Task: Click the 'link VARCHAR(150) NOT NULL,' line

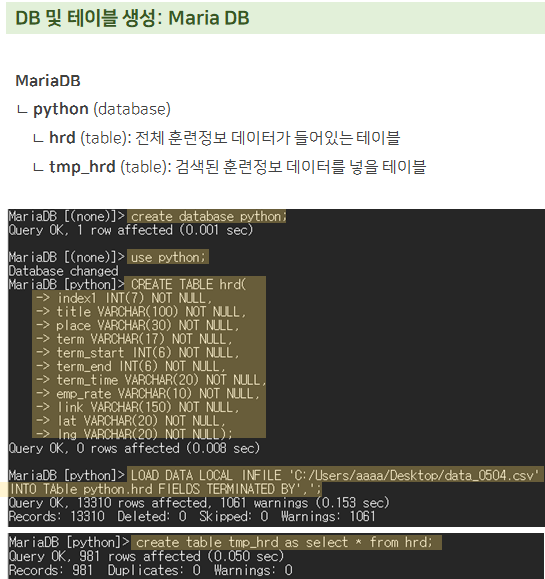Action: (148, 407)
